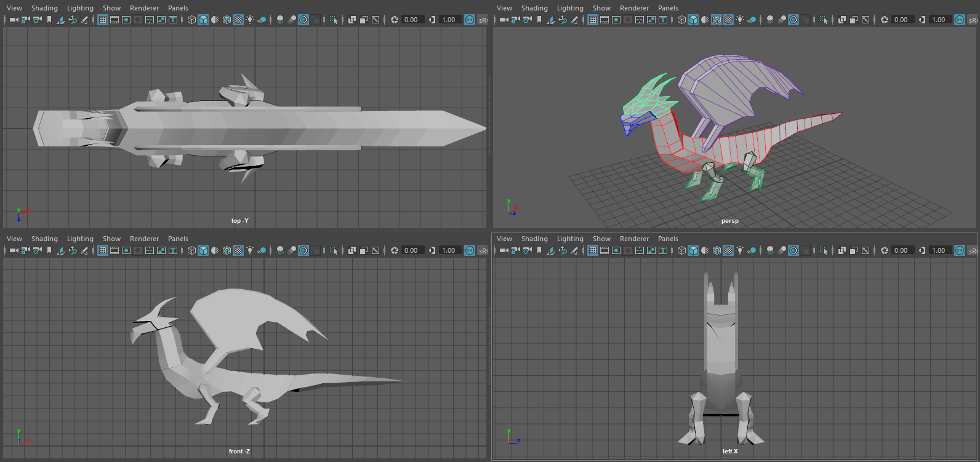Open Renderer menu in top view panel

[x=144, y=8]
